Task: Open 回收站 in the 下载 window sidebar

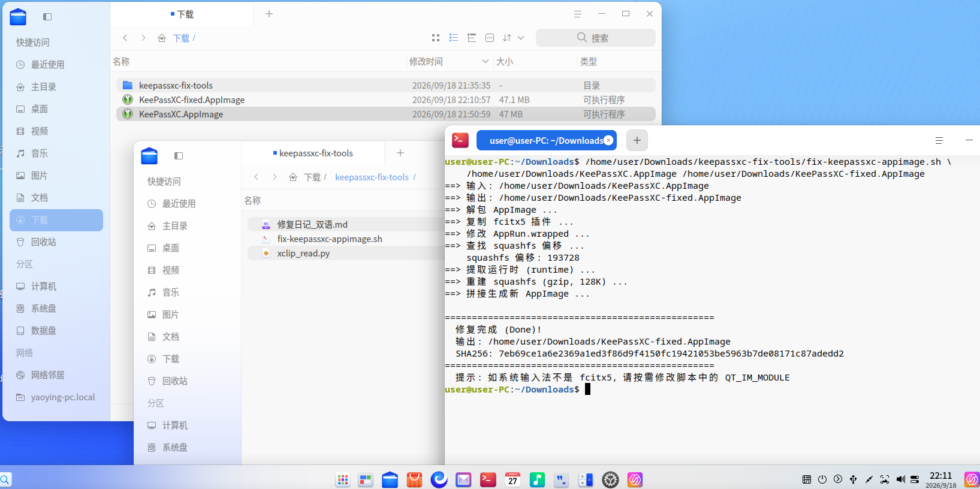Action: point(56,242)
